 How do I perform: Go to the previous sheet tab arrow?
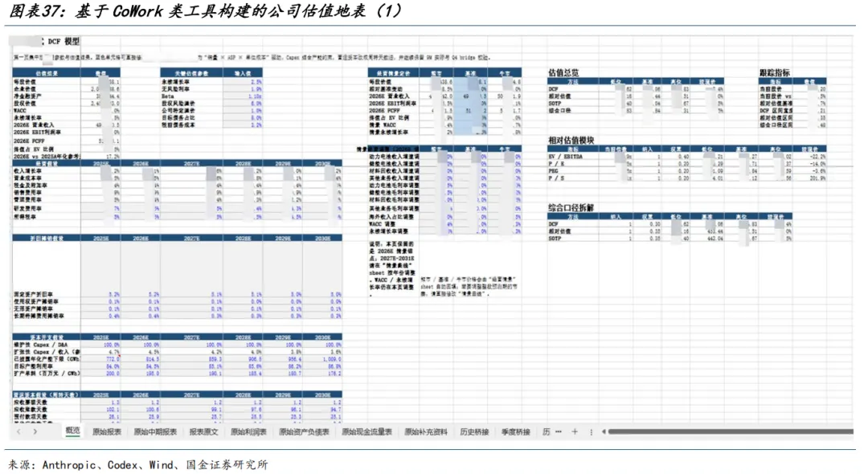click(18, 431)
